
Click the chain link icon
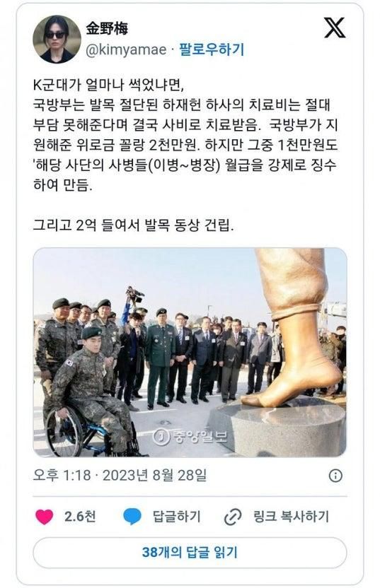pyautogui.click(x=233, y=517)
